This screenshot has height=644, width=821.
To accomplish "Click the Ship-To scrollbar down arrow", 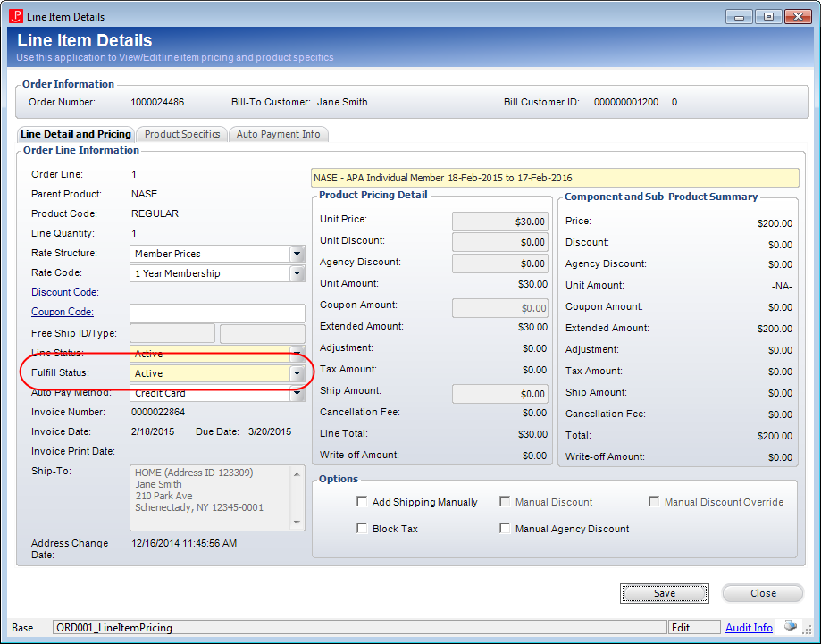I will coord(297,522).
